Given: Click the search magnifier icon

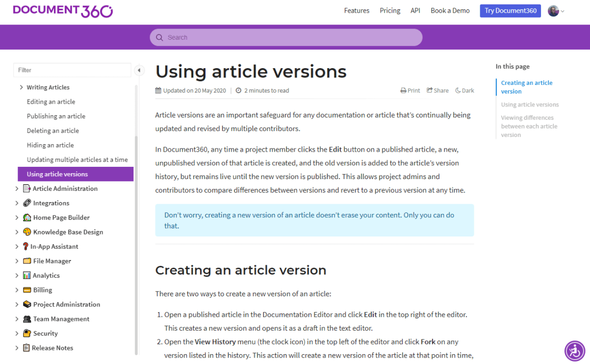Looking at the screenshot, I should coord(159,37).
